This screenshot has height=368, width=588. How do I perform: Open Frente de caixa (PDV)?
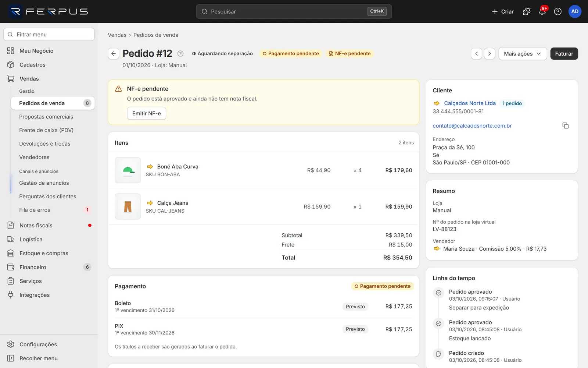[53, 130]
